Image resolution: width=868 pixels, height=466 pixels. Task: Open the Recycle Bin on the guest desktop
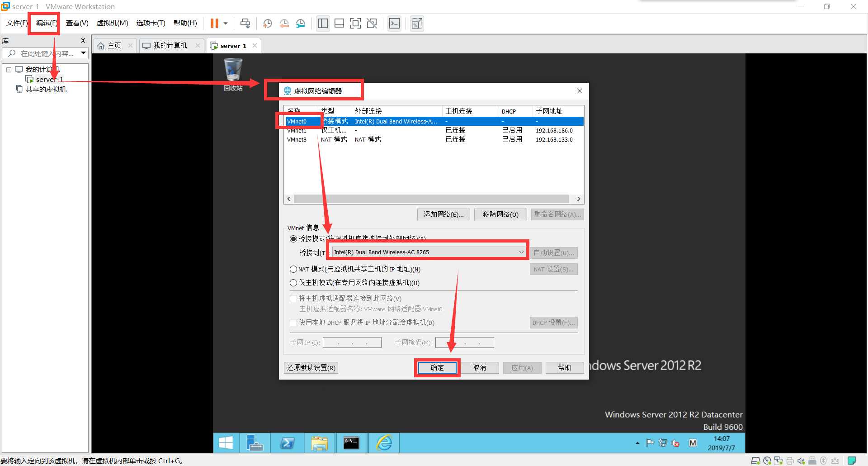(x=233, y=75)
